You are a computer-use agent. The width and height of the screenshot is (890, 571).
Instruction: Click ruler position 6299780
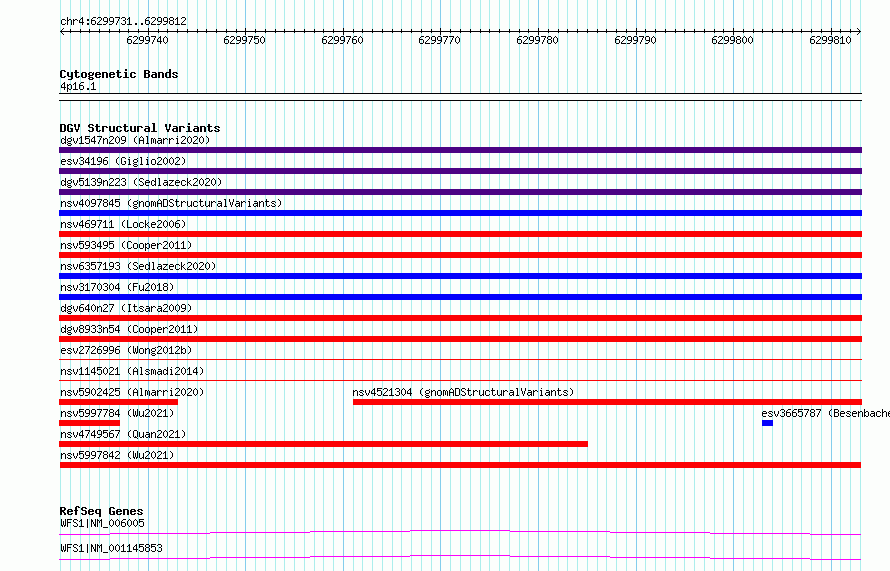538,40
